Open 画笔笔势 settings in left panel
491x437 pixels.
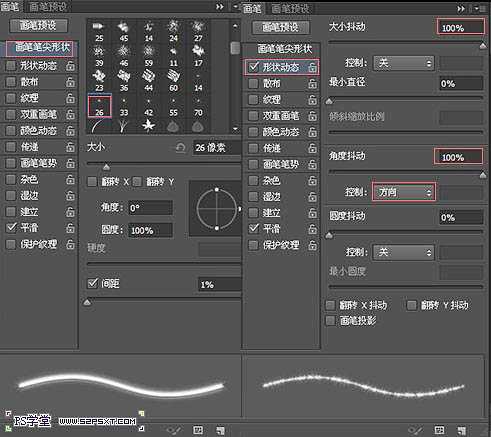pyautogui.click(x=38, y=163)
